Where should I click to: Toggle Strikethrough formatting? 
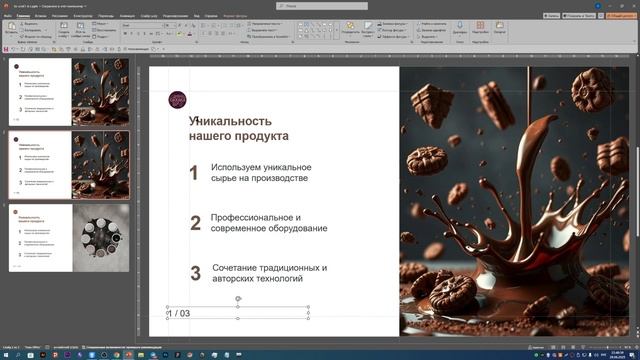coord(151,33)
